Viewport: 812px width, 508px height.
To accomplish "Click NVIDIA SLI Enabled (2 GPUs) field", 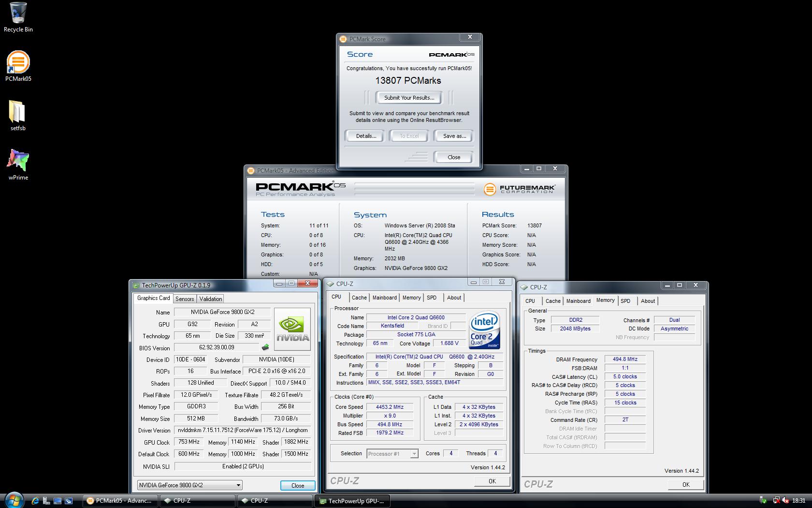I will coord(243,466).
